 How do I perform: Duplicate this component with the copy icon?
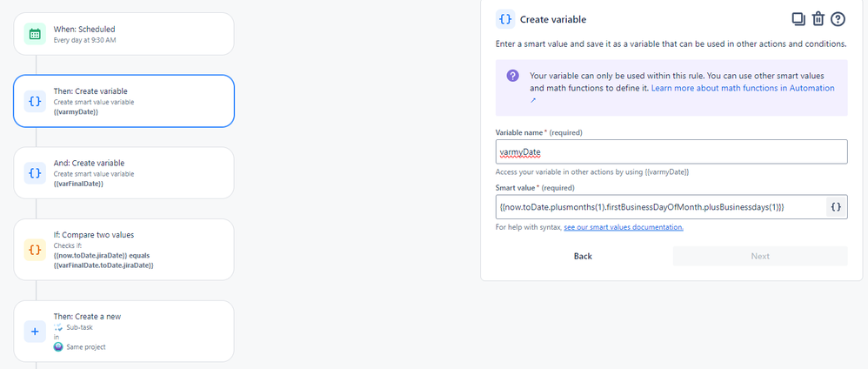tap(798, 19)
